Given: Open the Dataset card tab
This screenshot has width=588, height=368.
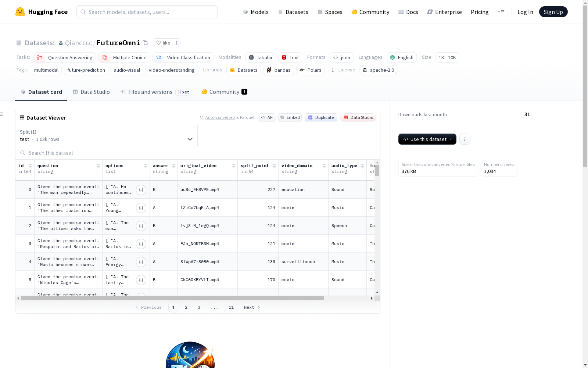Looking at the screenshot, I should click(41, 92).
